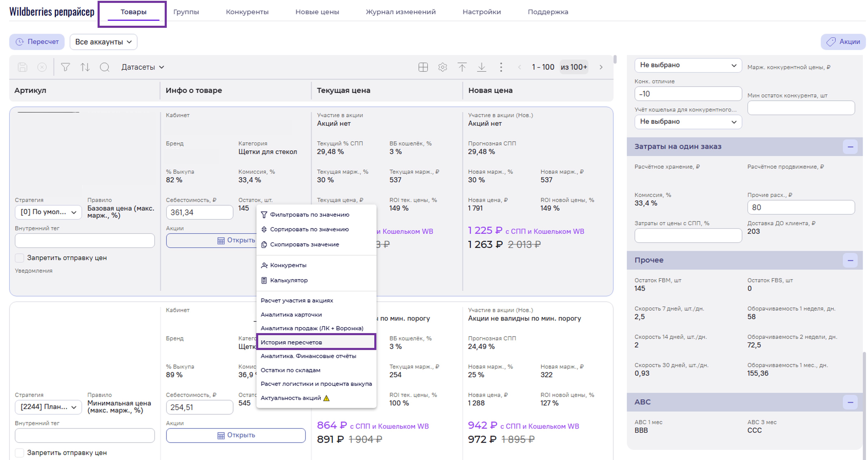Check 'Запретить отправку цен' in second product
This screenshot has width=868, height=460.
point(20,453)
